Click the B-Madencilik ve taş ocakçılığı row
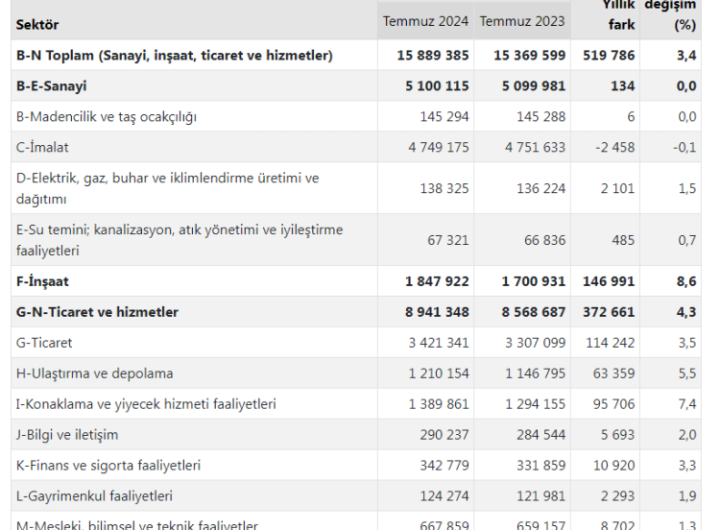 pyautogui.click(x=106, y=117)
